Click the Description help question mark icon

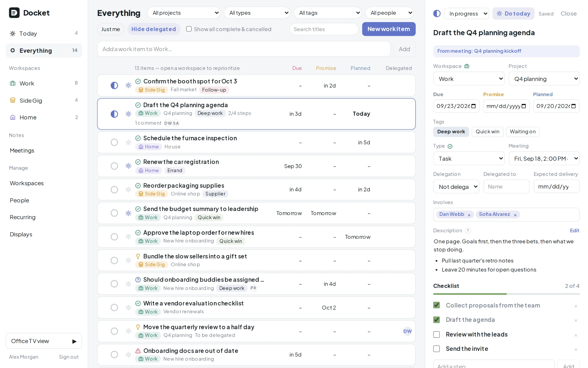click(468, 231)
